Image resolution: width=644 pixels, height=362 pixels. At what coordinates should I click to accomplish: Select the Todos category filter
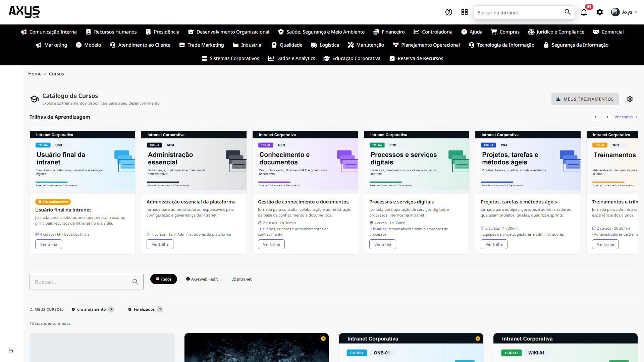tap(164, 279)
